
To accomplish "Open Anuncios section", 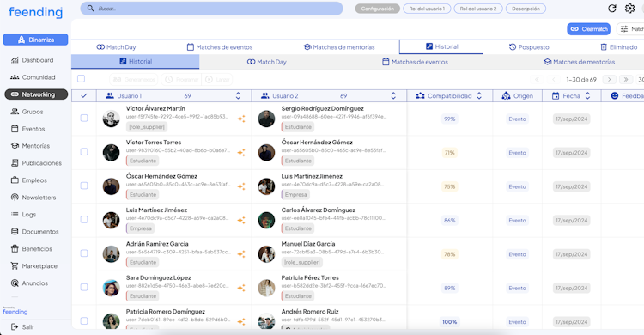I will (x=29, y=283).
